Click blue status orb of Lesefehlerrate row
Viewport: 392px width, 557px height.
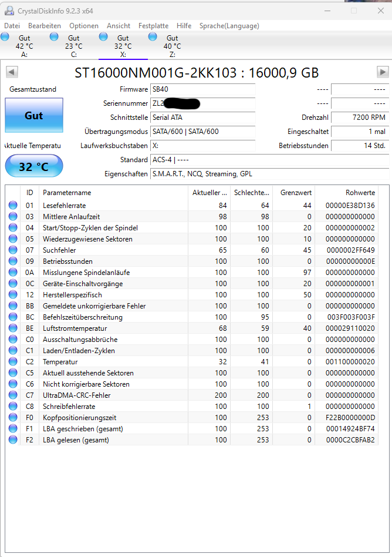pyautogui.click(x=13, y=205)
